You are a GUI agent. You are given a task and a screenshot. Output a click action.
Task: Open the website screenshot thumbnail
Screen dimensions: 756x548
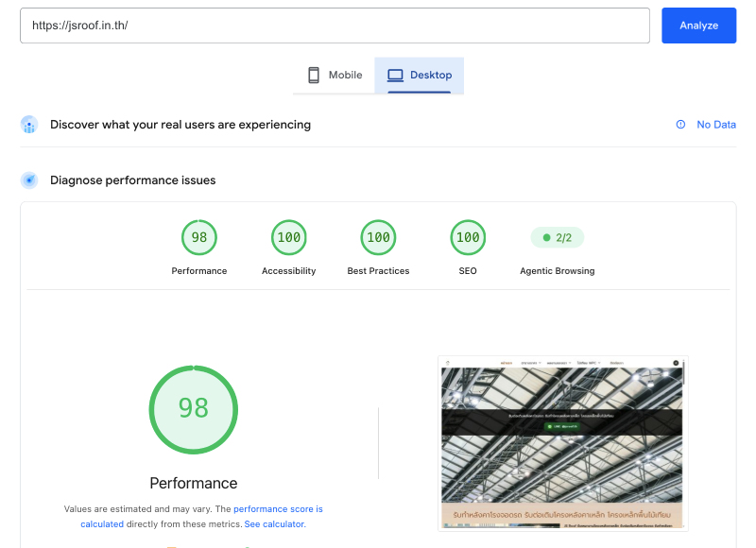562,443
